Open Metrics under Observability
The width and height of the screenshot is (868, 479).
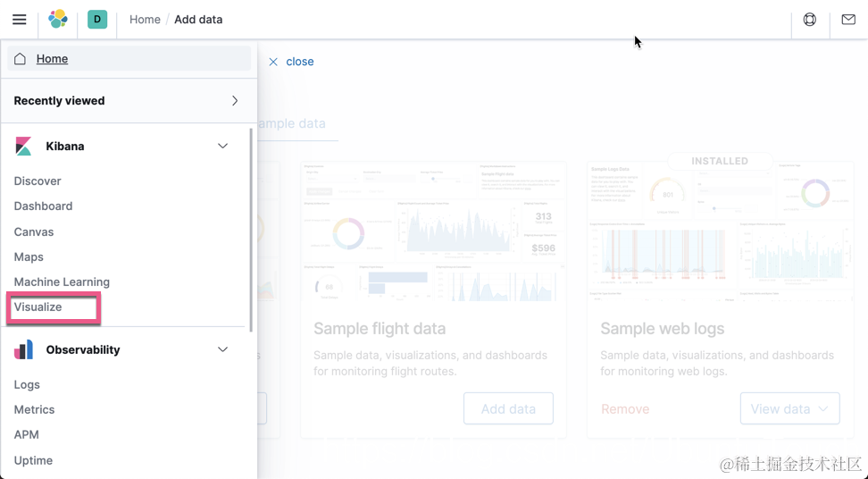coord(34,410)
